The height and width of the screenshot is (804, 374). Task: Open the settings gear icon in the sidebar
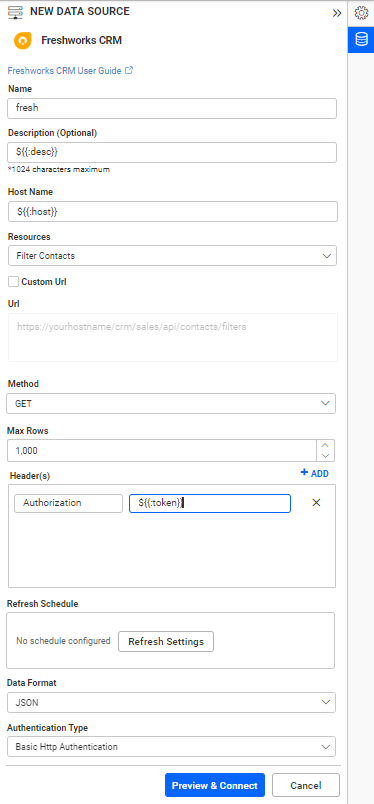361,13
